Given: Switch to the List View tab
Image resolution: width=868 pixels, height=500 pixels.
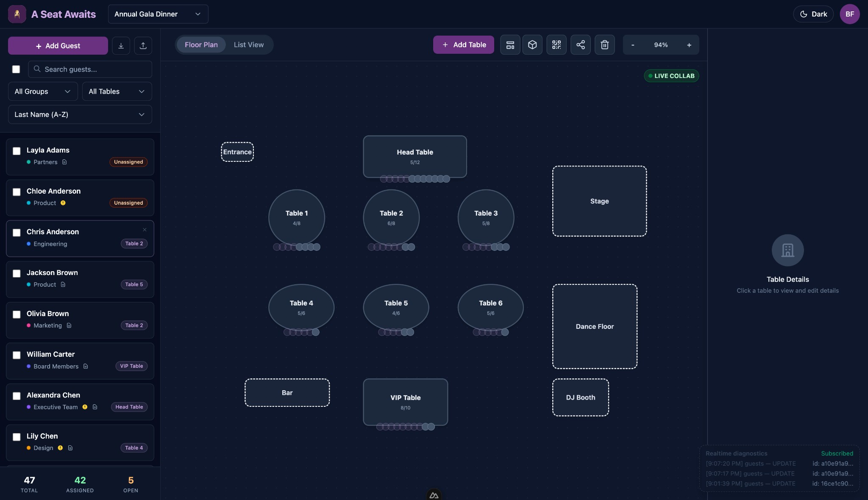Looking at the screenshot, I should (x=249, y=44).
